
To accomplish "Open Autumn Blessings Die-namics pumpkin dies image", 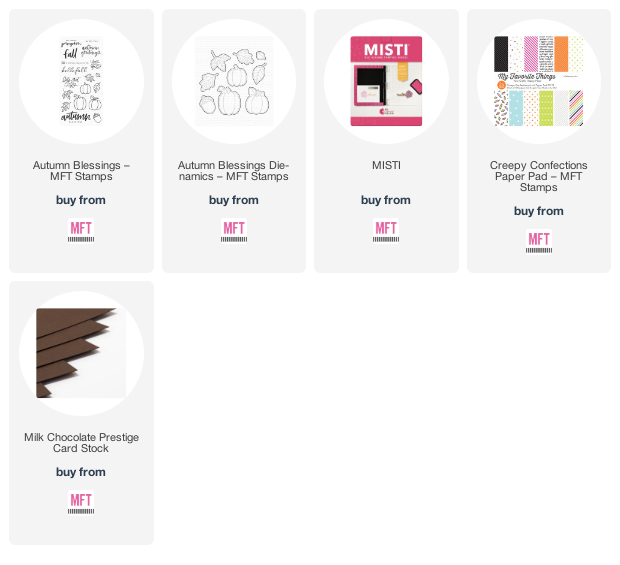I will tap(234, 81).
